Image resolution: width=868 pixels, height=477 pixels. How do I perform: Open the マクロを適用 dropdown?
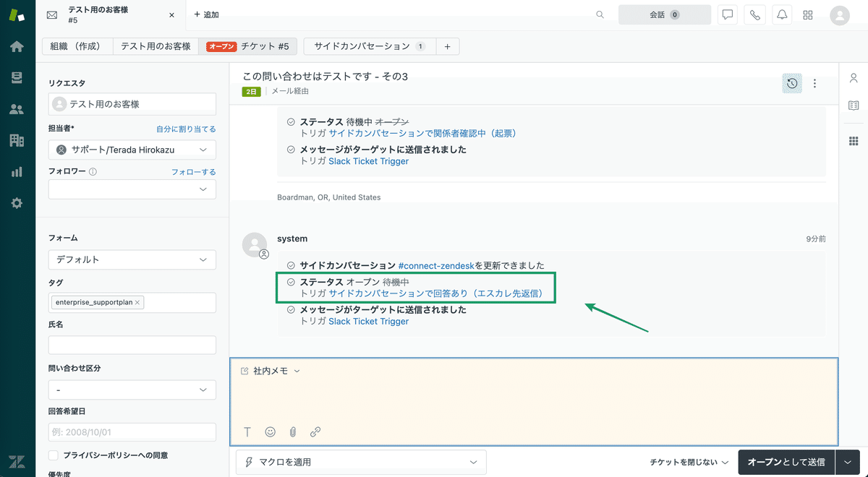(x=361, y=462)
